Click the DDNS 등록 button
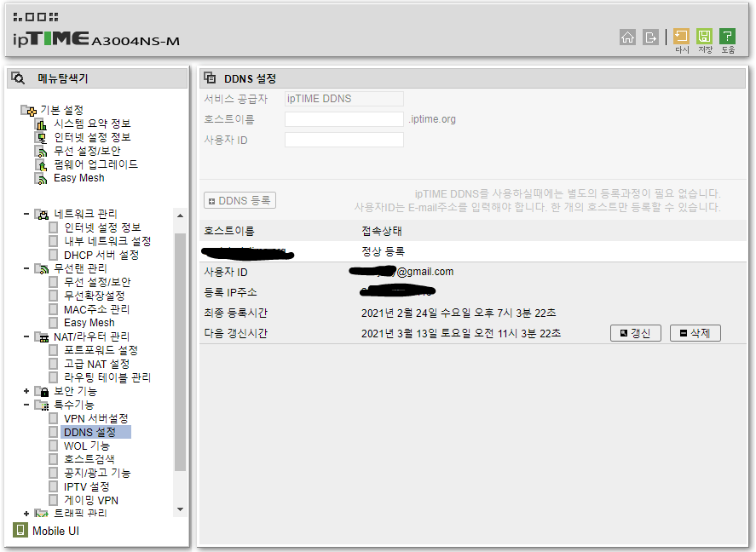756x552 pixels. (x=239, y=200)
